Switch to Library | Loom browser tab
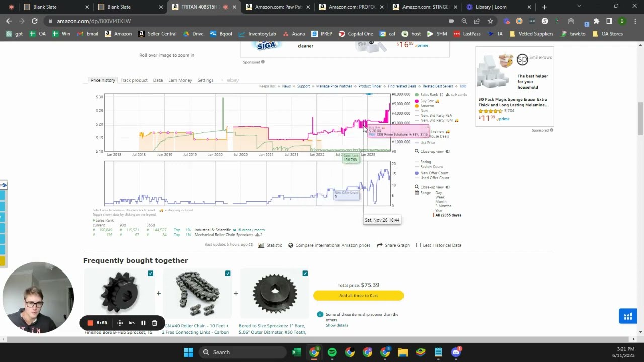644x362 pixels. pyautogui.click(x=498, y=7)
